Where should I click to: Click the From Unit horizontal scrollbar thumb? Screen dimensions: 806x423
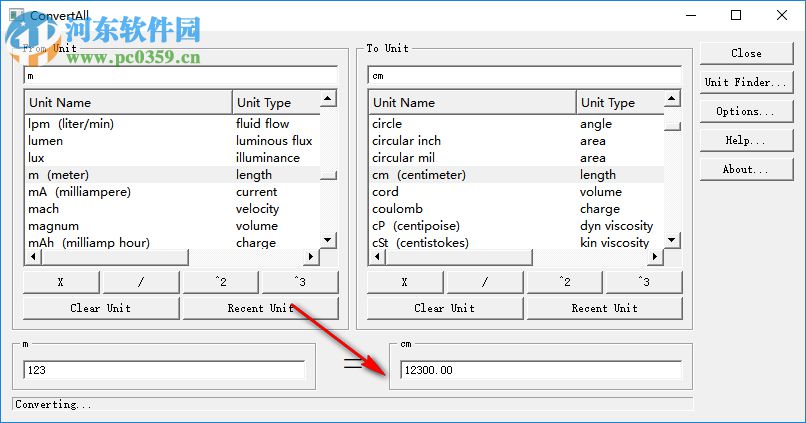115,256
